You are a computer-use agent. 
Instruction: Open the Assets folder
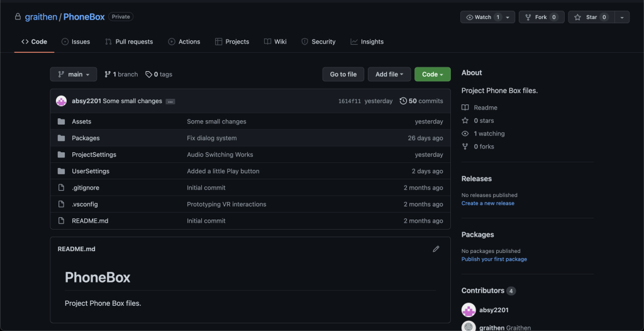81,121
